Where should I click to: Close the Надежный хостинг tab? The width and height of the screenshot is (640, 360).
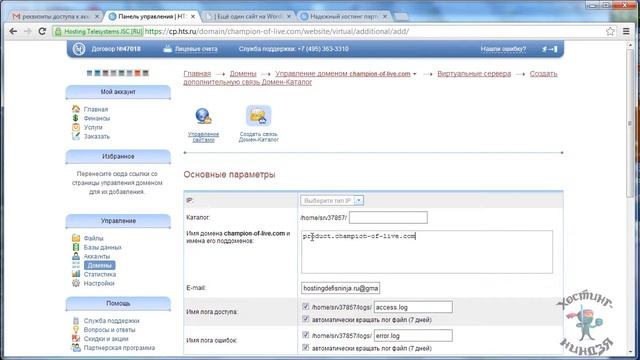coord(384,16)
